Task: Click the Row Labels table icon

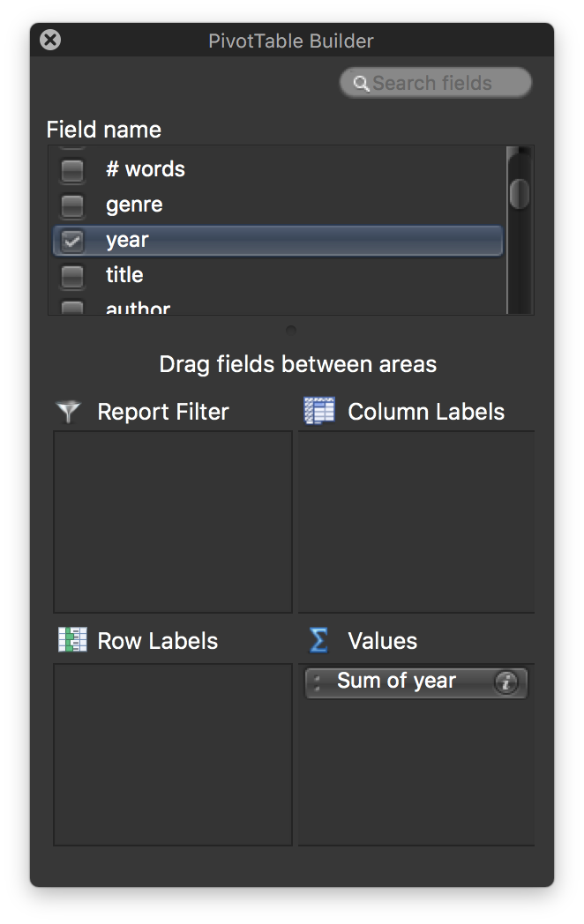Action: tap(72, 640)
